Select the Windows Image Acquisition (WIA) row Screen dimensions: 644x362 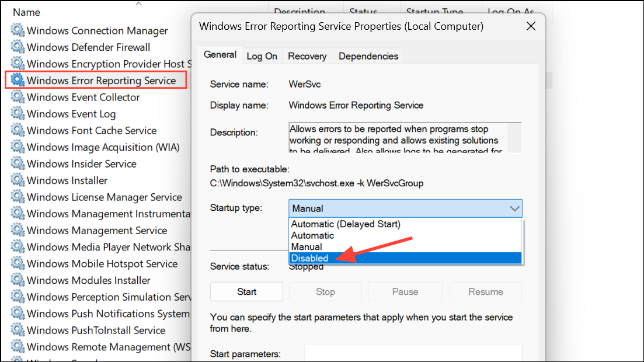click(x=103, y=147)
